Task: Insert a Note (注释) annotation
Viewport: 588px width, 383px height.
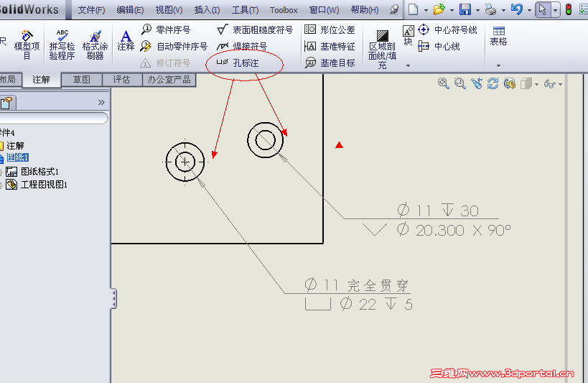Action: point(126,40)
